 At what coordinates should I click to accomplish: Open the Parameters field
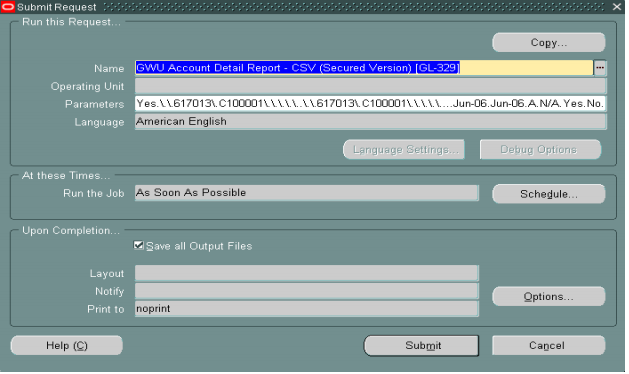372,104
